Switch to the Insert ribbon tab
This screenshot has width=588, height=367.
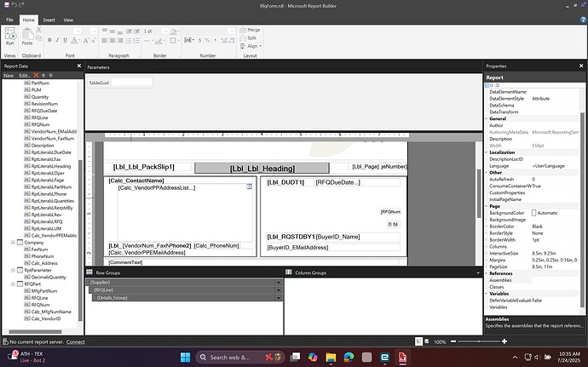(x=49, y=20)
